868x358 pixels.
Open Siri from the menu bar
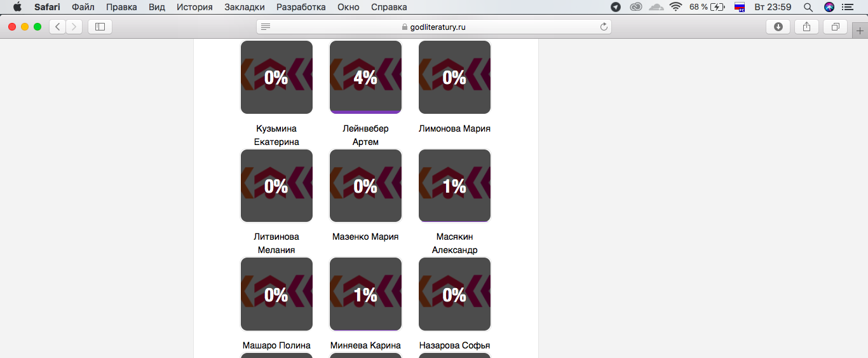pos(829,7)
